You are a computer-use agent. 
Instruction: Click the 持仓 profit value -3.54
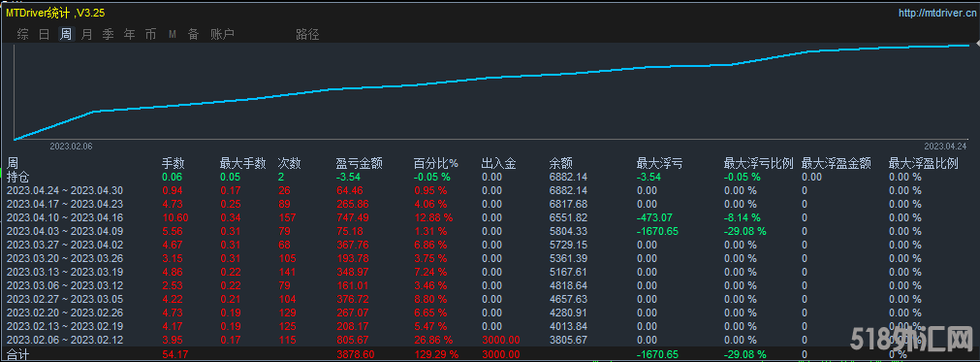347,177
